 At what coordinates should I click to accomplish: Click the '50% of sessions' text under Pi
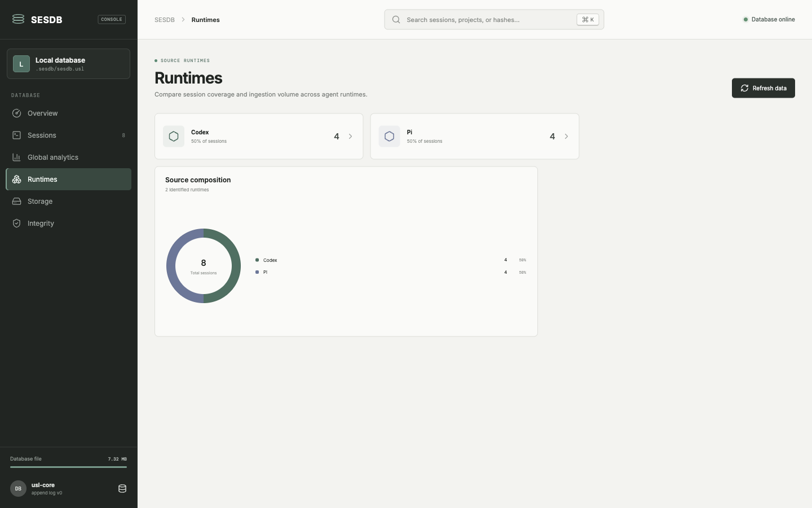pyautogui.click(x=425, y=141)
